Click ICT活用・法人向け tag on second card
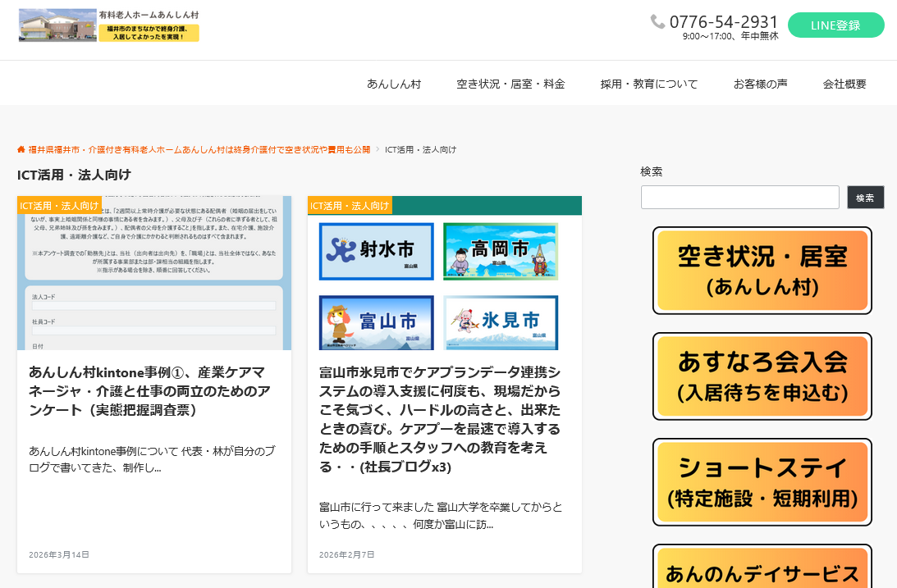Screen dimensions: 897x588 click(x=350, y=206)
